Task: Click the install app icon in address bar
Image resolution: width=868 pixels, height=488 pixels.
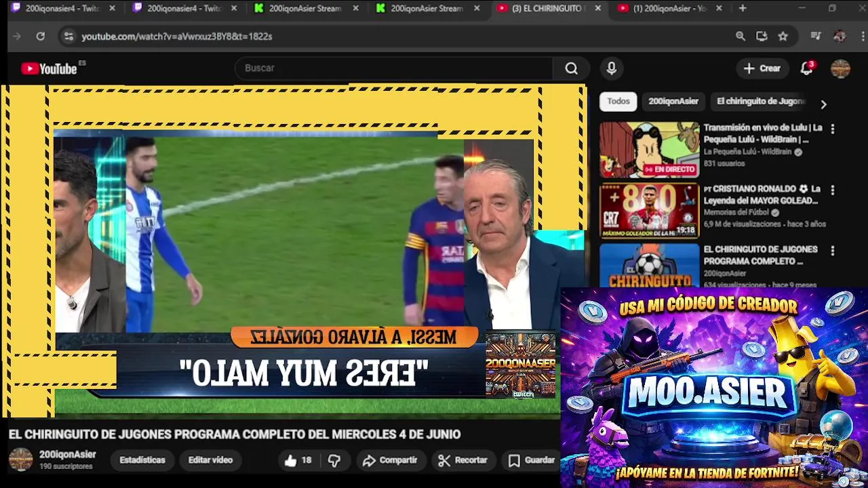Action: pos(762,37)
